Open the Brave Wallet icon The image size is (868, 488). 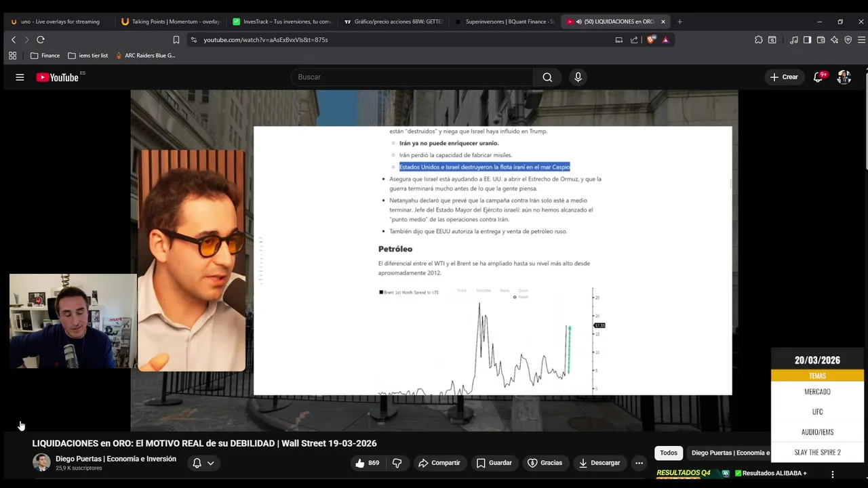[821, 40]
